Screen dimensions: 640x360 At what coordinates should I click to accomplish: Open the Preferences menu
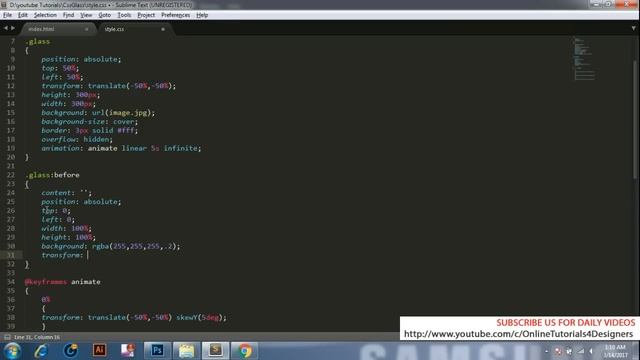point(176,15)
